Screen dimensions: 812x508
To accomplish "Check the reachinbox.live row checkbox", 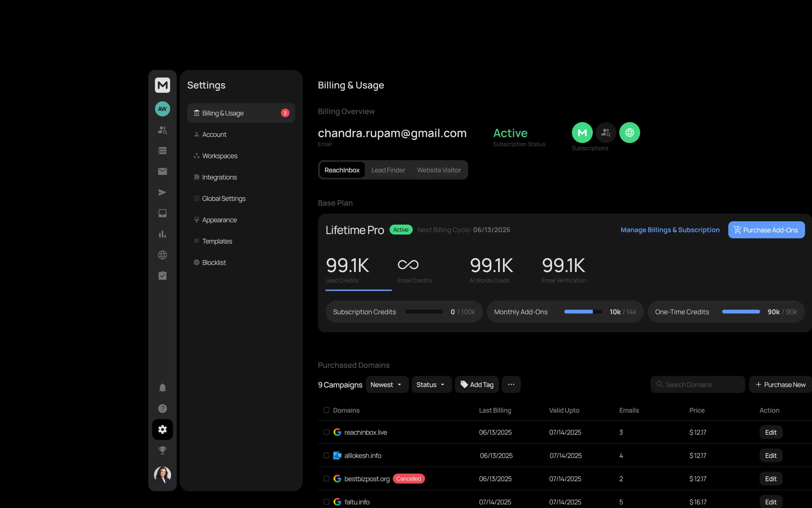I will point(326,432).
